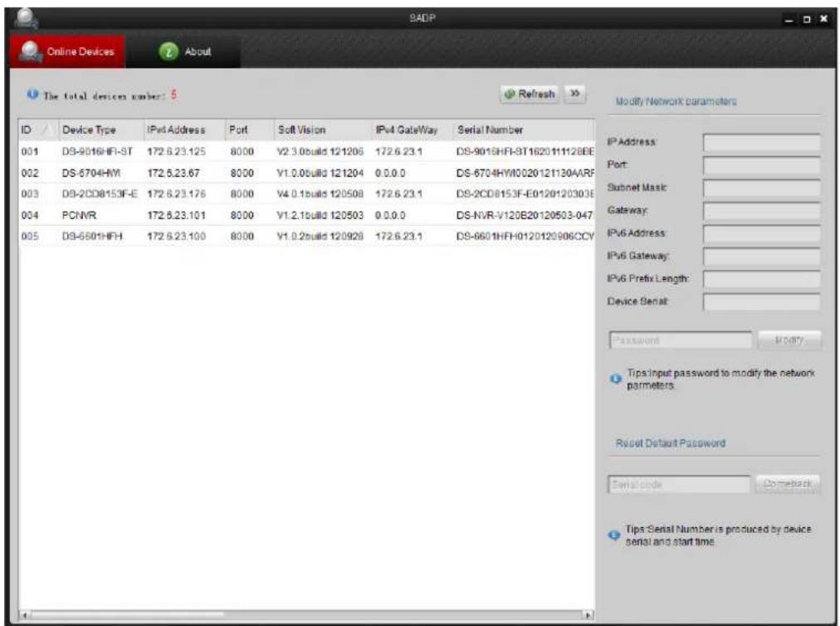
Task: Click version V1.0.0build 121204 cell
Action: [320, 174]
